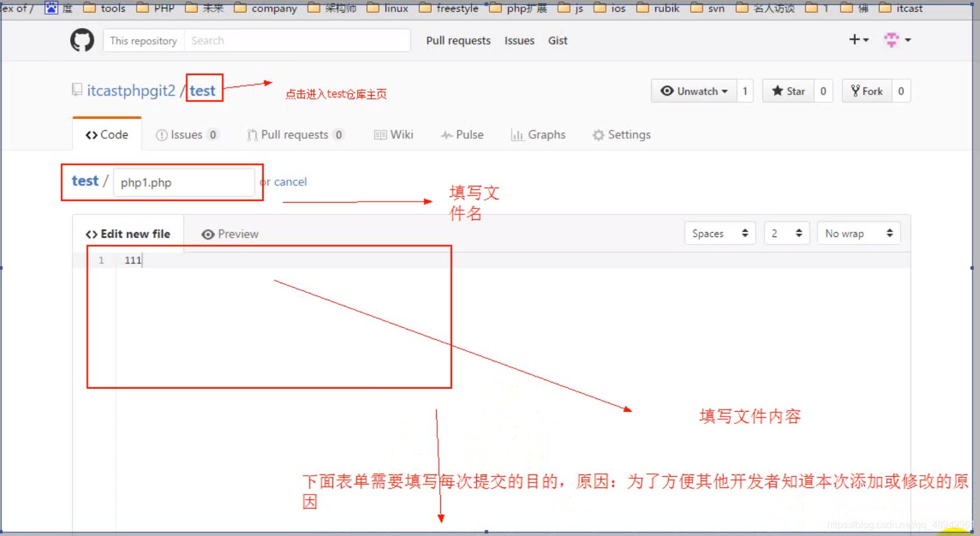Open the Spaces indent mode dropdown
This screenshot has height=536, width=980.
coord(720,233)
